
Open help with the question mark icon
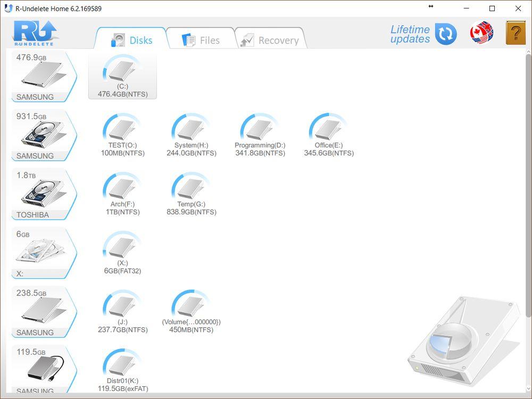516,33
